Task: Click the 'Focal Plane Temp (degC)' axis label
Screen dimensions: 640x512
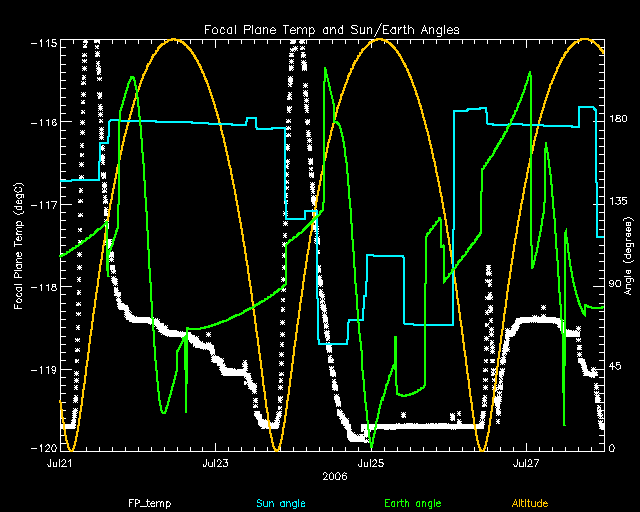Action: pyautogui.click(x=19, y=245)
